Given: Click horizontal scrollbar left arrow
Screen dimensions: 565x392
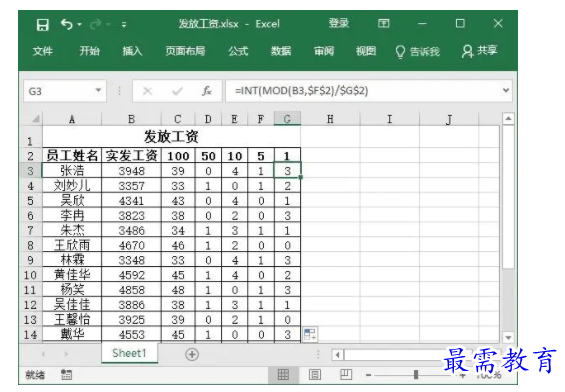Looking at the screenshot, I should tap(337, 355).
